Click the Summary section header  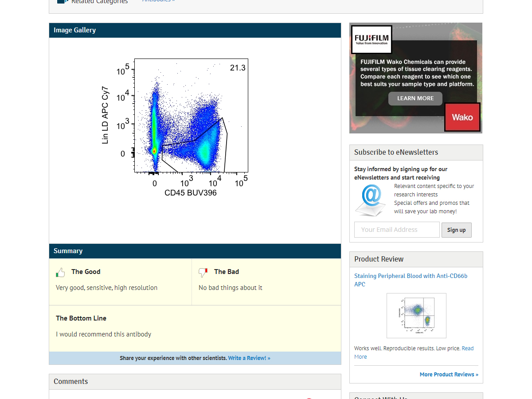pos(68,251)
